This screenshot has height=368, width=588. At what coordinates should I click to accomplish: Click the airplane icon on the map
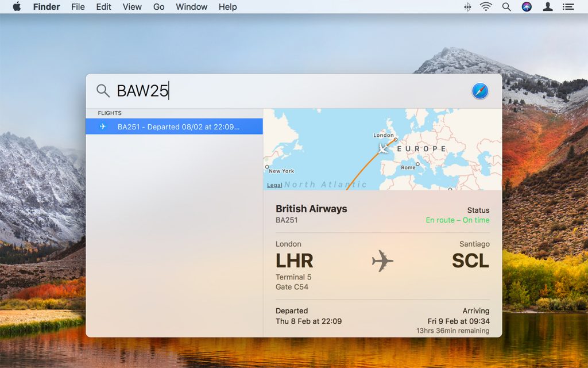(x=384, y=149)
